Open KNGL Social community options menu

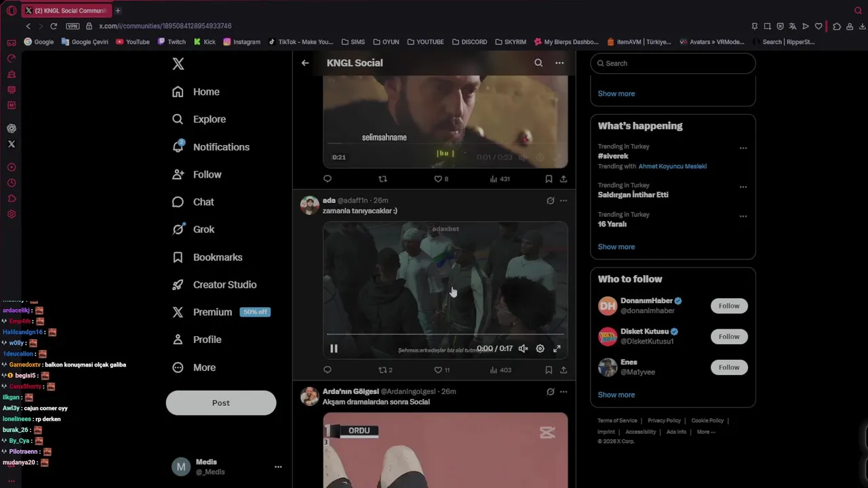(x=559, y=63)
